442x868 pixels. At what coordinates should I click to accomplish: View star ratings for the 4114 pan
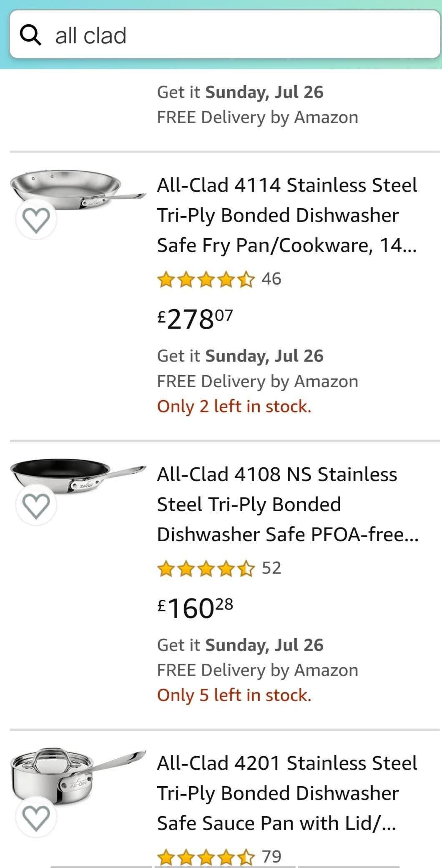[206, 279]
